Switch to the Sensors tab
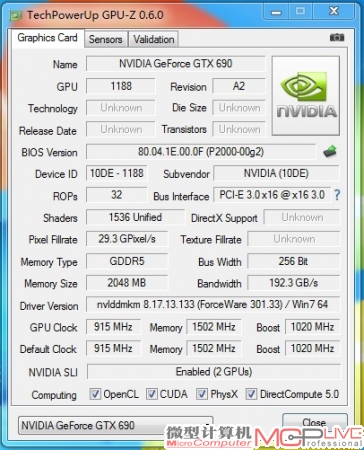This screenshot has width=364, height=450. (x=106, y=39)
